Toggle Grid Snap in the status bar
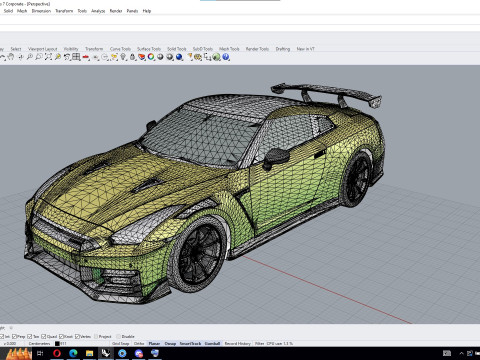The image size is (480, 360). tap(120, 343)
